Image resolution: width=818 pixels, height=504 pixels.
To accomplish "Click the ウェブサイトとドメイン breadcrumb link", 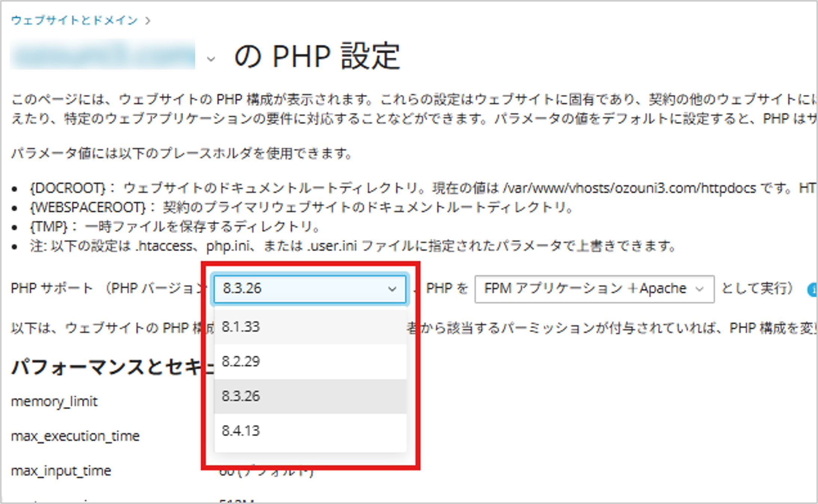I will coord(74,20).
